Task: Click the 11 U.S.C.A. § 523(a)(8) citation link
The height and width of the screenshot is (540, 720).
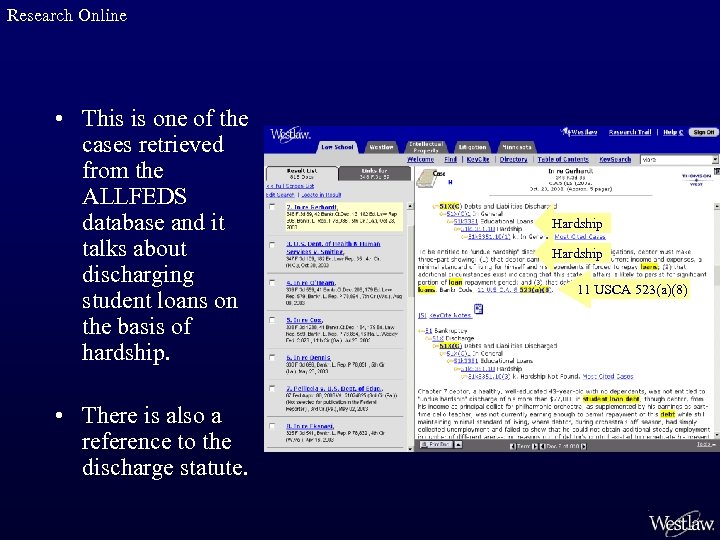Action: pyautogui.click(x=513, y=290)
